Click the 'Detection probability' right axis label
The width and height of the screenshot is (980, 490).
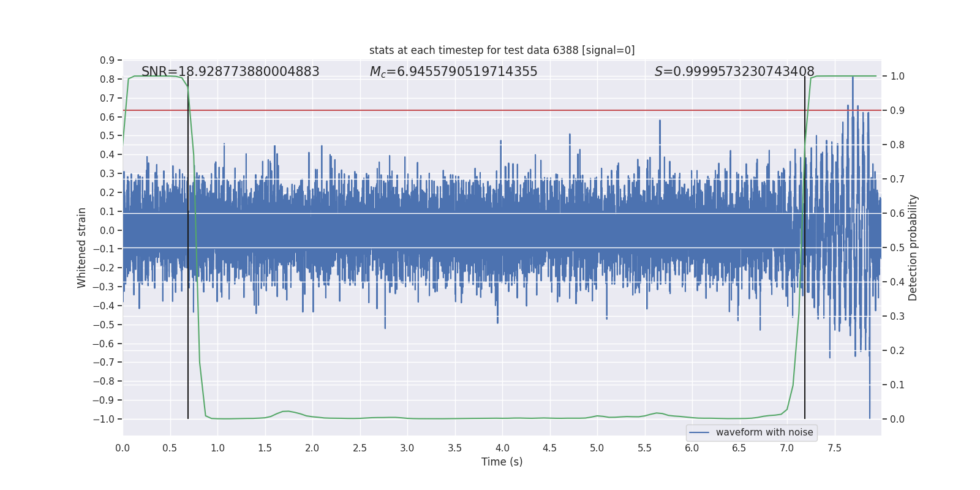tap(913, 247)
